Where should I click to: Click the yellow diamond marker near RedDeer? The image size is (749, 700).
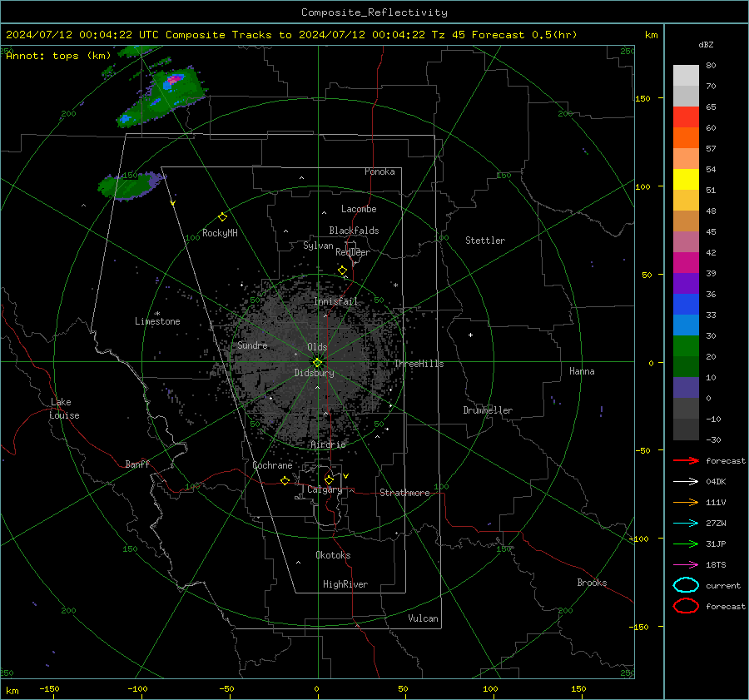(342, 271)
